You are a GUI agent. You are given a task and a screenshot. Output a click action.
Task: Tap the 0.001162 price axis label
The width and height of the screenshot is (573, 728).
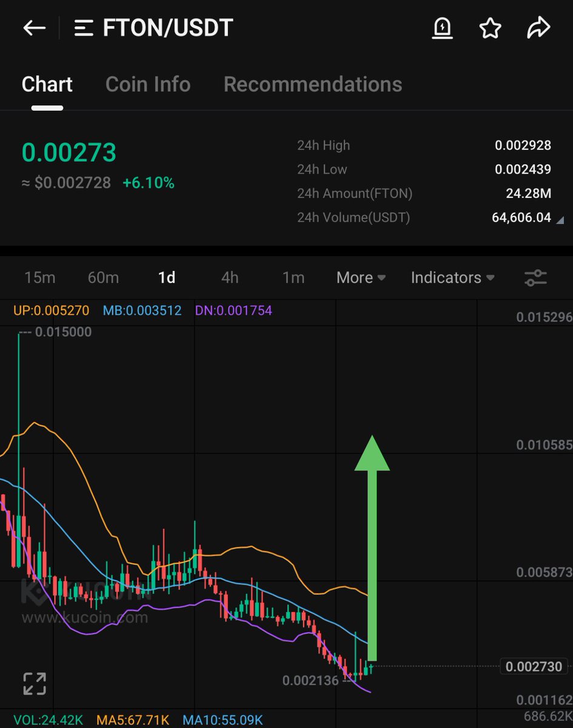[544, 700]
